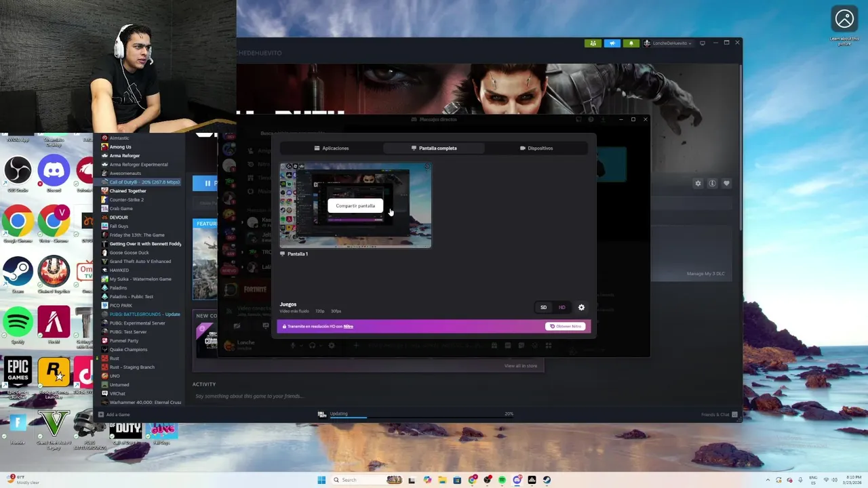Switch to the Aplicaciones tab
Screen dimensions: 868x488
pos(332,148)
